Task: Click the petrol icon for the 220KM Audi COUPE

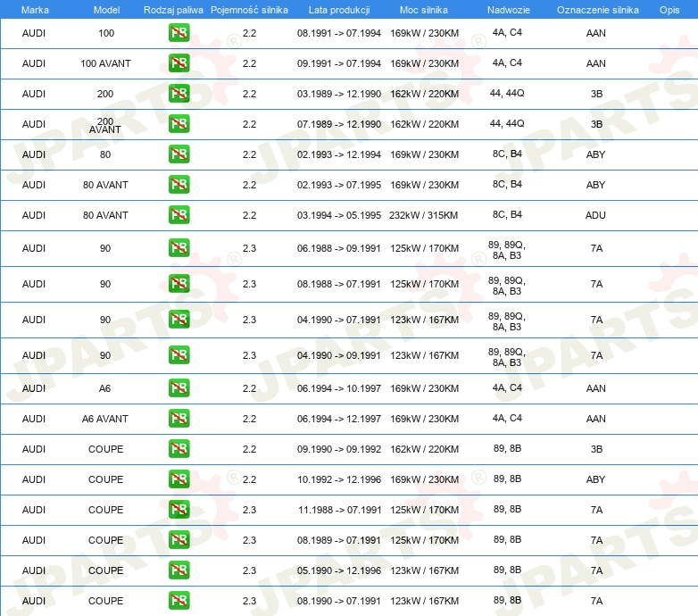Action: point(179,449)
